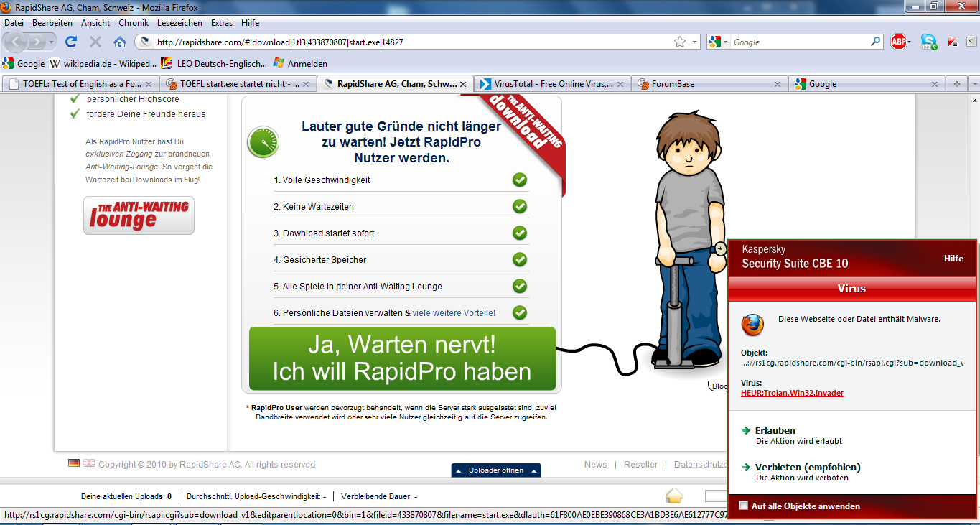
Task: Open the Anmelden bookmark
Action: point(300,63)
